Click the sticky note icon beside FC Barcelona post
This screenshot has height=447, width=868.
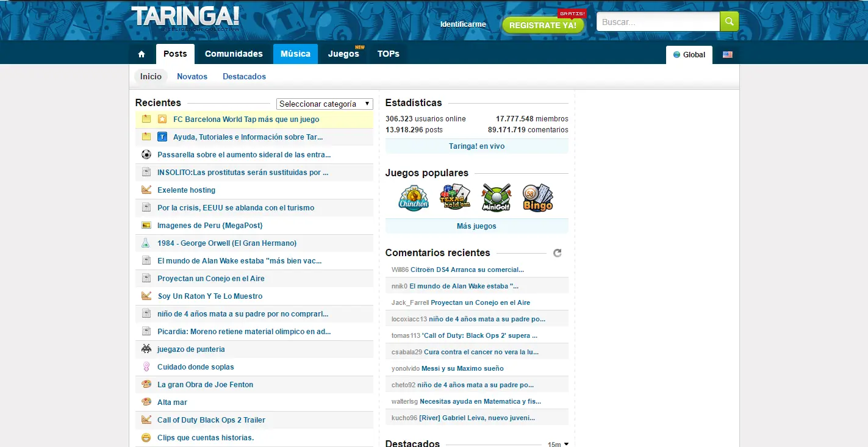click(x=146, y=119)
